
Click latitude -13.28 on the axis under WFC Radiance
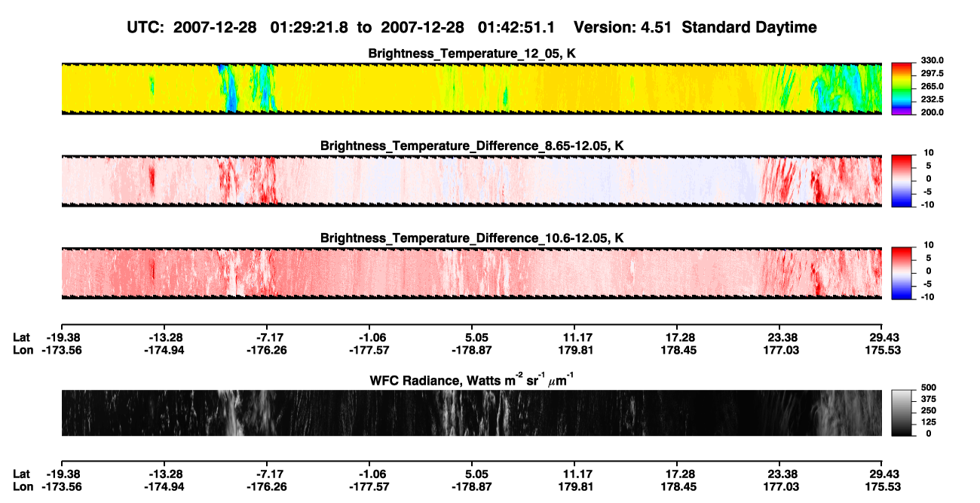[x=164, y=474]
